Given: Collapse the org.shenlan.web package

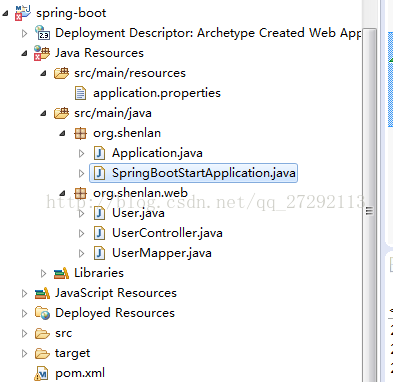Looking at the screenshot, I should (62, 194).
